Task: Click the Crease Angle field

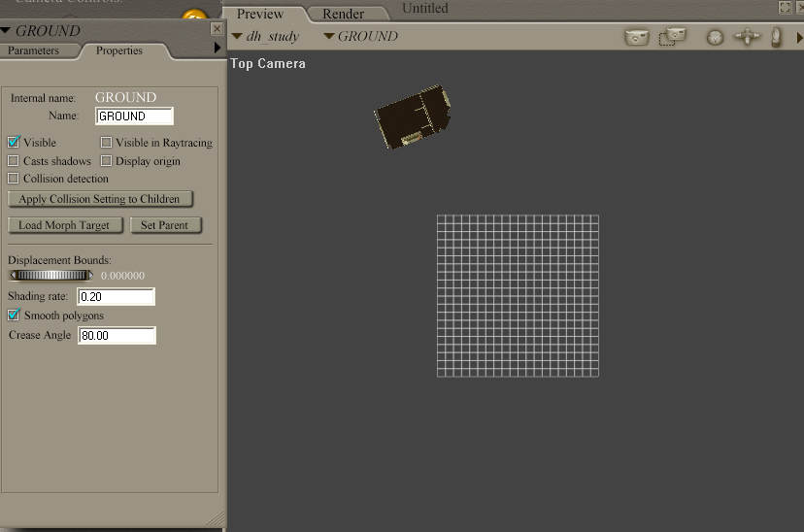Action: click(117, 335)
